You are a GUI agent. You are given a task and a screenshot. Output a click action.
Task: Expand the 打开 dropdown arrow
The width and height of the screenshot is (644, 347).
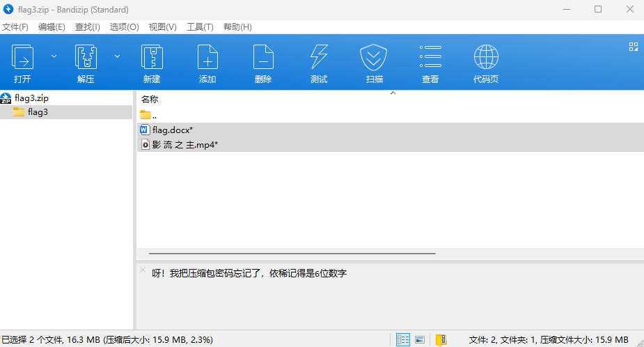[54, 56]
